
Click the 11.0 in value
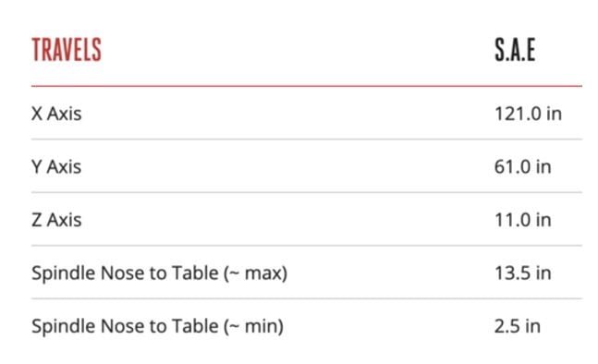pyautogui.click(x=523, y=220)
